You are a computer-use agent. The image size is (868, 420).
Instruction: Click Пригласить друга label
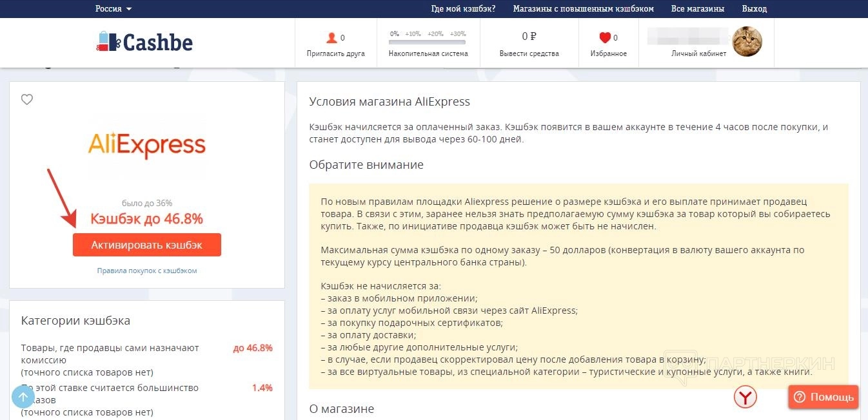[336, 53]
